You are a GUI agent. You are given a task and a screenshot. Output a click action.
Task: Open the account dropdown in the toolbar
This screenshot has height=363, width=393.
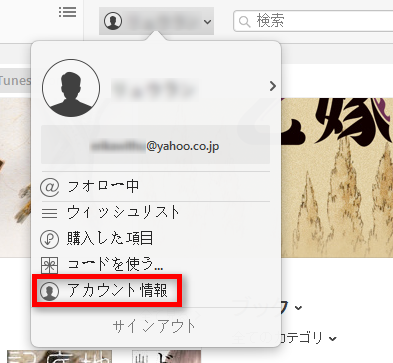[x=156, y=21]
